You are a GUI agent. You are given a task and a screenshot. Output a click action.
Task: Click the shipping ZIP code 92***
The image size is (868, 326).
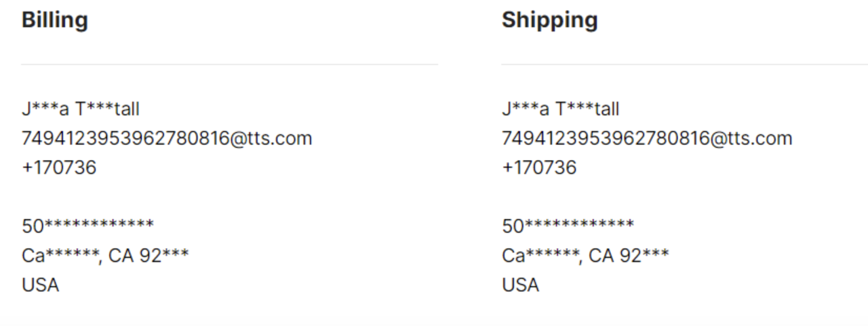pos(644,256)
